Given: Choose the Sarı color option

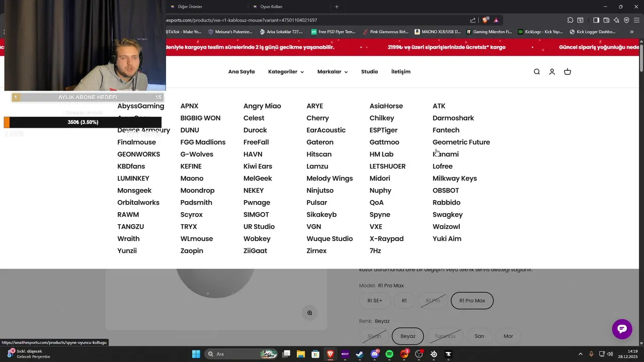Looking at the screenshot, I should click(x=479, y=336).
